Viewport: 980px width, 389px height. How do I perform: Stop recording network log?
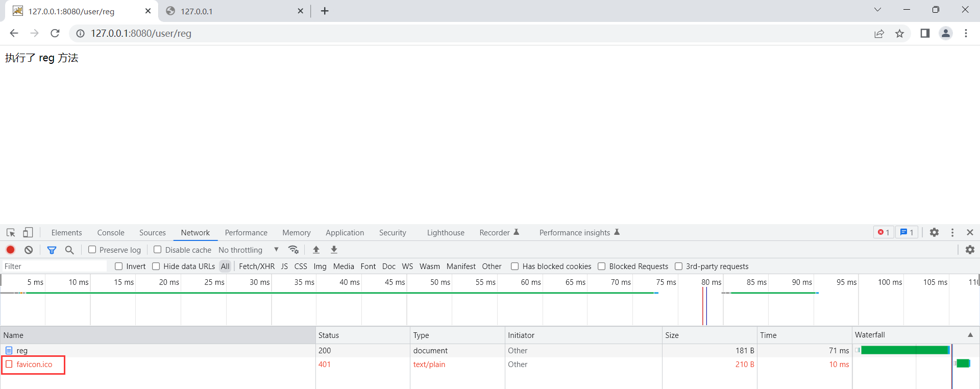(10, 250)
